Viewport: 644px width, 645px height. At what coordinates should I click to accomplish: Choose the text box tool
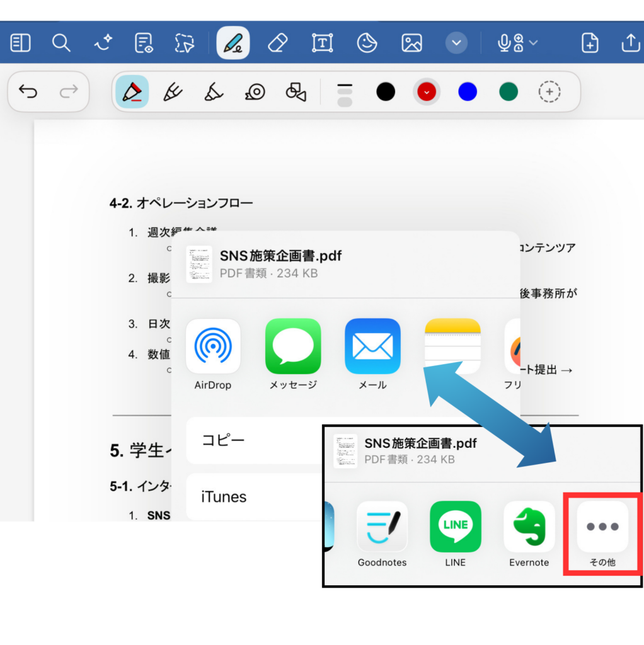322,43
